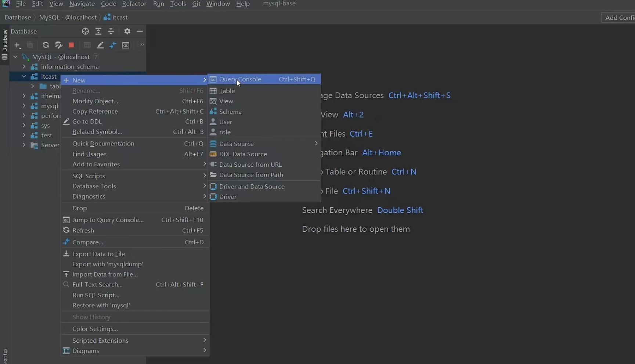Click Modify Object in context menu
This screenshot has width=635, height=364.
(135, 101)
